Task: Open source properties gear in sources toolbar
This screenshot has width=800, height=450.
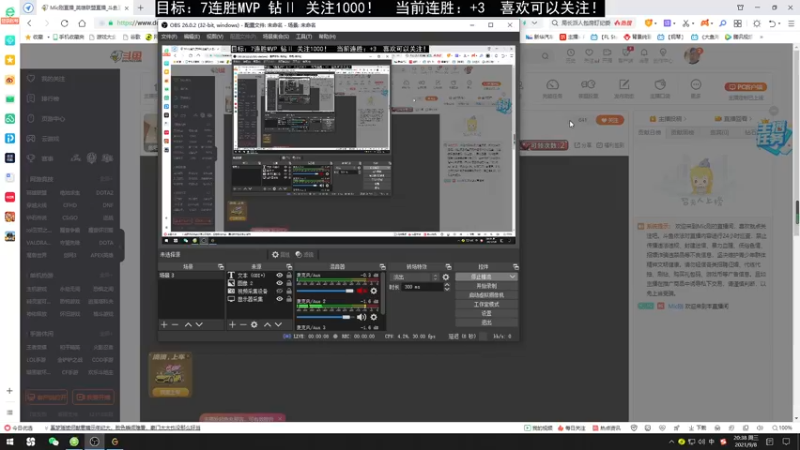Action: [x=254, y=324]
